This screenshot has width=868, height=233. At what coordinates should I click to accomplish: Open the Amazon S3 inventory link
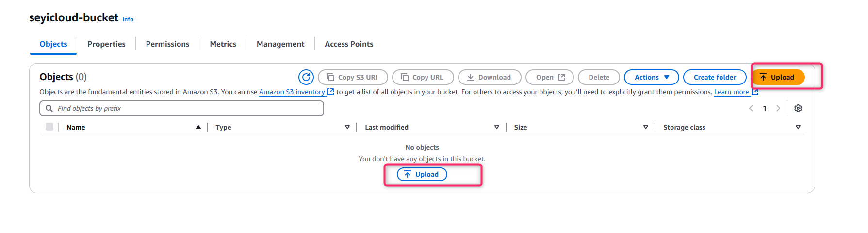(292, 92)
